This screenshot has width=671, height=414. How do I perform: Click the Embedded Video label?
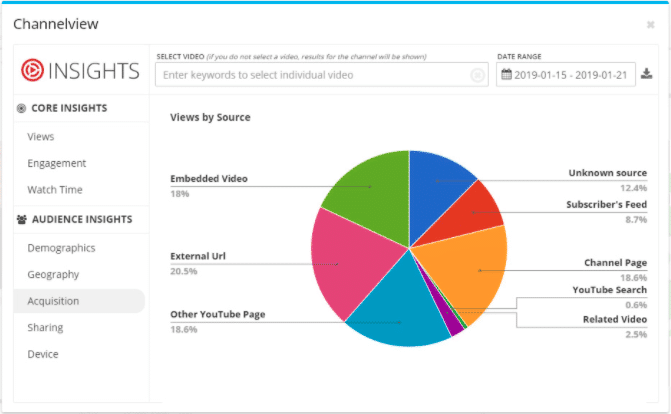209,179
